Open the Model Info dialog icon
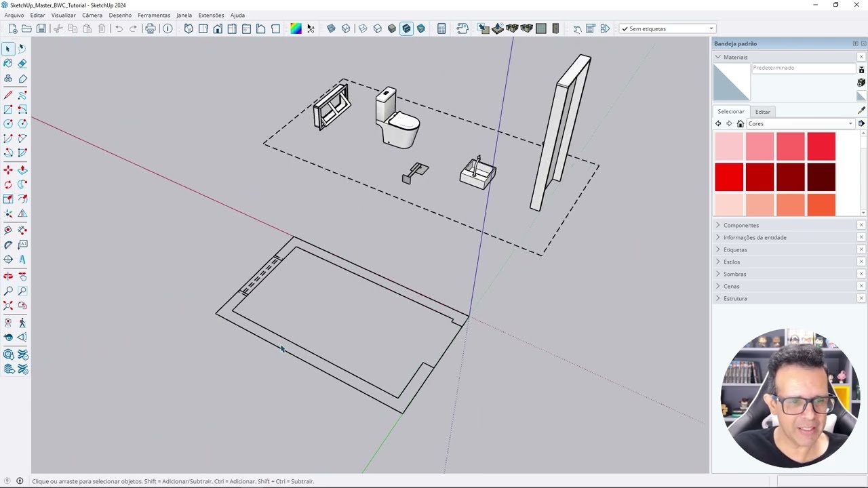Screen dimensions: 868x488 pyautogui.click(x=167, y=28)
